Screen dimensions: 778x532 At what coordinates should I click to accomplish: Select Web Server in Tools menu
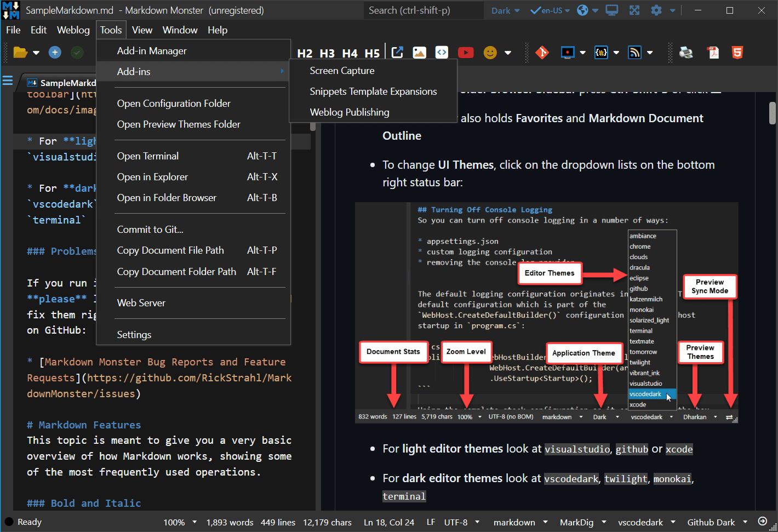pos(193,303)
